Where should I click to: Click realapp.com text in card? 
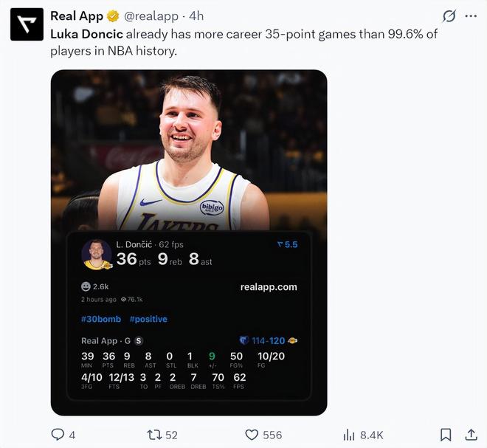269,286
